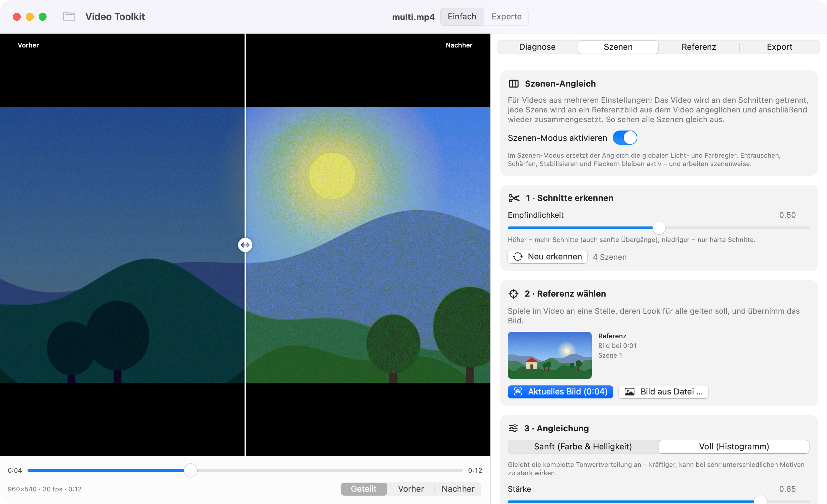Image resolution: width=827 pixels, height=504 pixels.
Task: Open the folder icon in the title bar
Action: point(69,16)
